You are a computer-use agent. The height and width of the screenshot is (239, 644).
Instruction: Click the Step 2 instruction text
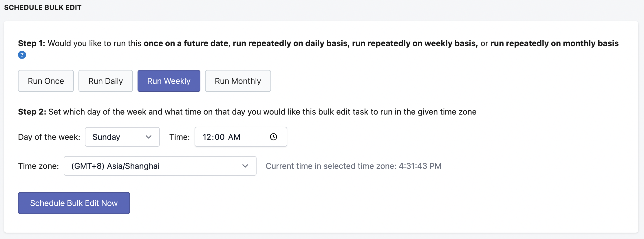coord(247,112)
